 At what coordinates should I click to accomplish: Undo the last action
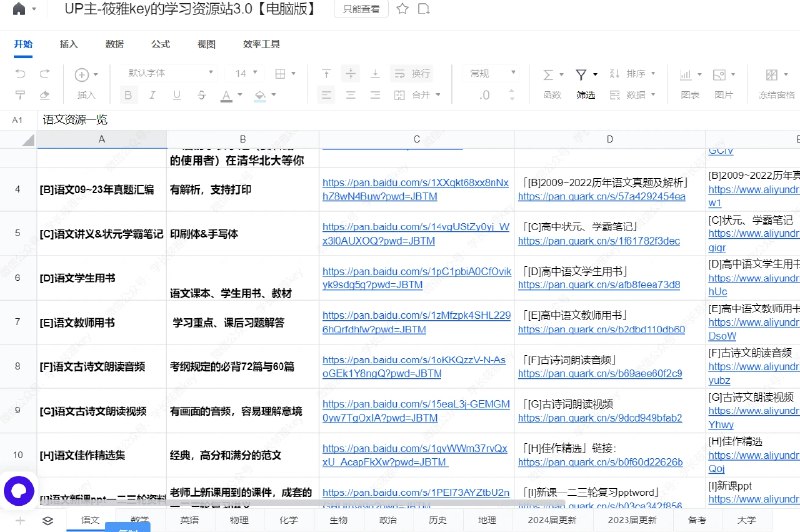20,74
